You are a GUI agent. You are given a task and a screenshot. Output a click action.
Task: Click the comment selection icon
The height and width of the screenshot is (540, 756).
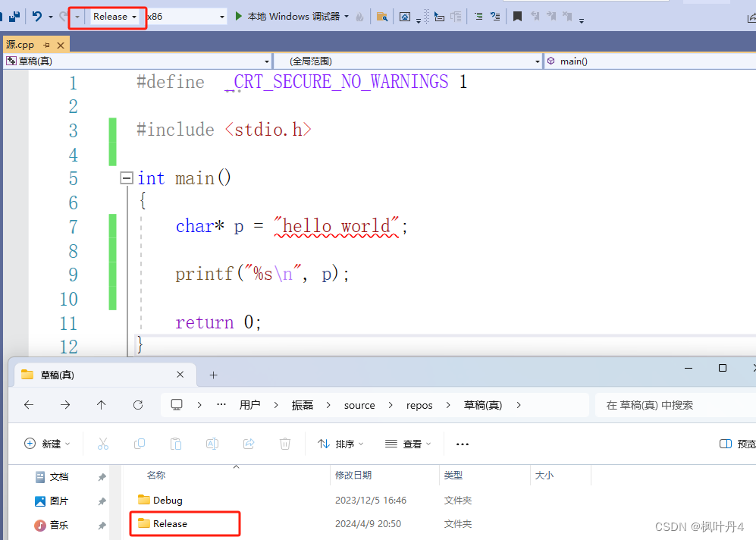pyautogui.click(x=478, y=17)
